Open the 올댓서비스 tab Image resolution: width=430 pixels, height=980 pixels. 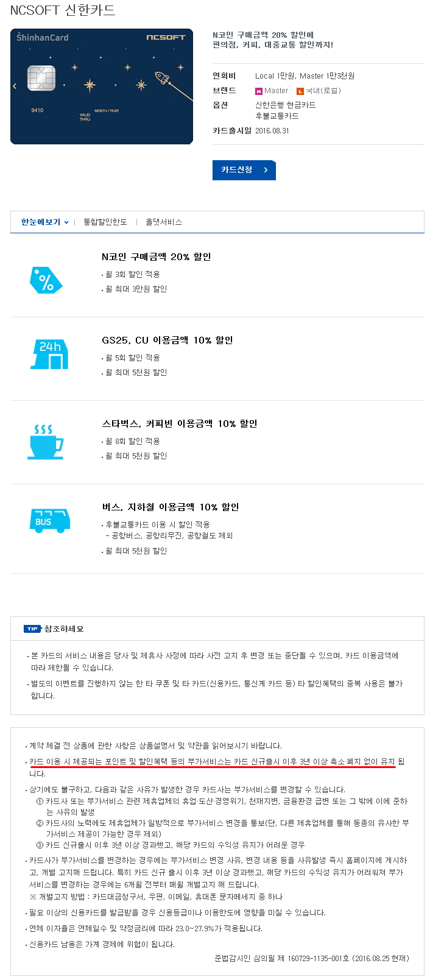[x=163, y=222]
